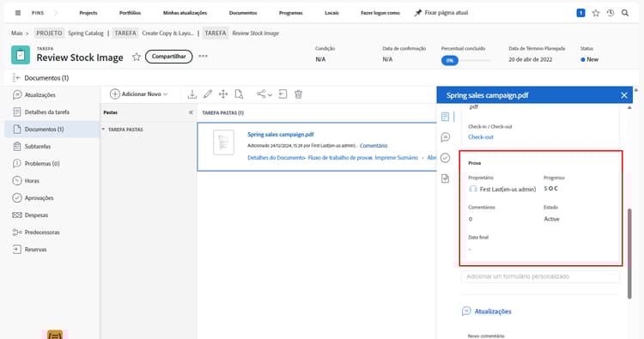Click the download document icon
Screen dimensions: 644x339
[191, 94]
